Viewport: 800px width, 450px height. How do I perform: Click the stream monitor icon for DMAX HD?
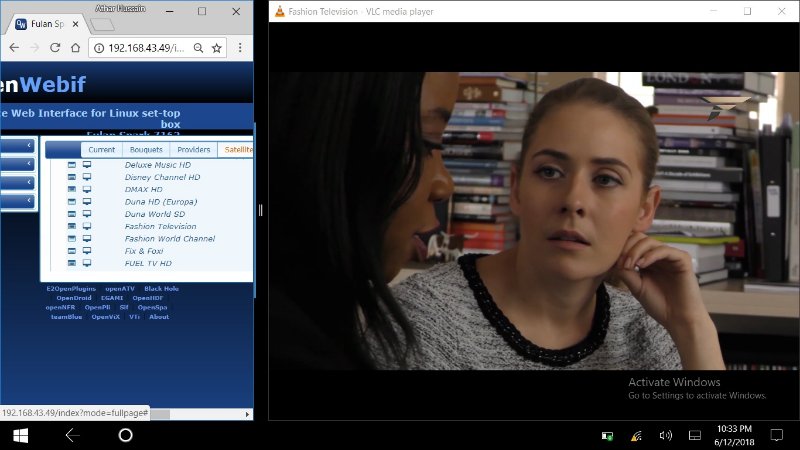click(87, 190)
